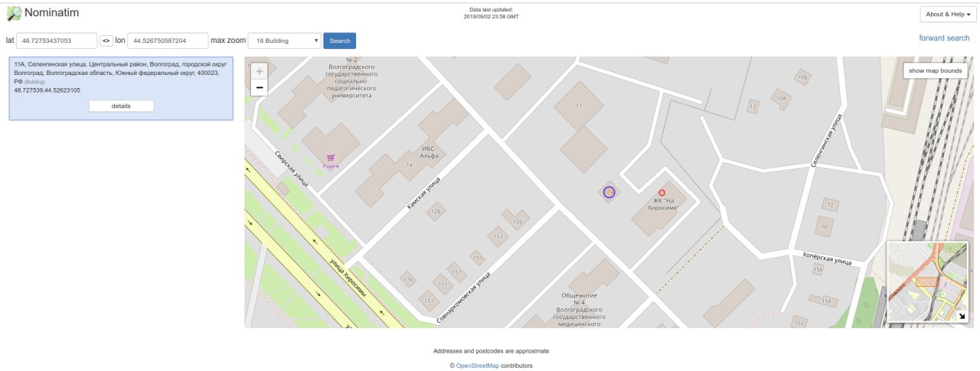Click show map bounds button
The height and width of the screenshot is (371, 980).
(936, 70)
